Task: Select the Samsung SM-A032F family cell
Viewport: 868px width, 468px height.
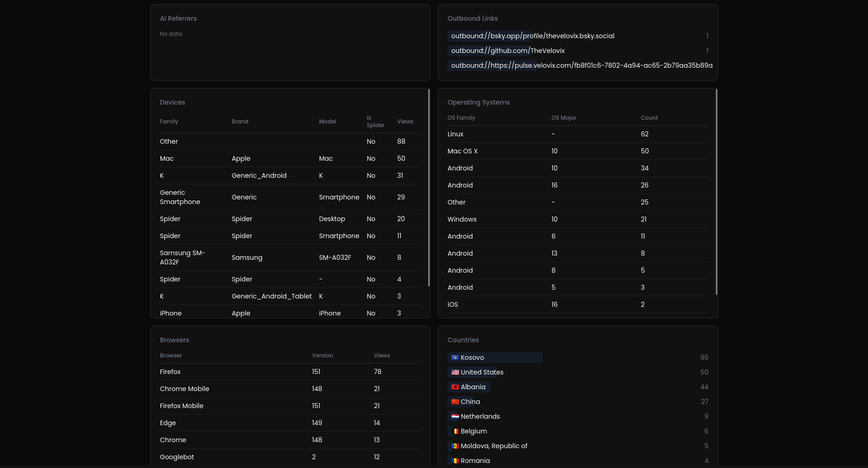Action: pyautogui.click(x=183, y=257)
